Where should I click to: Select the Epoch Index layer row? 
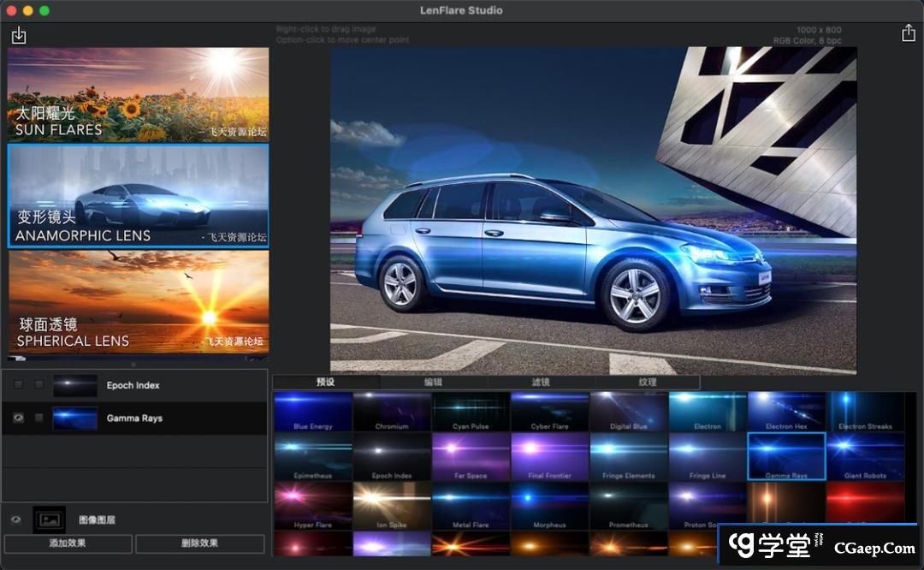click(x=171, y=385)
